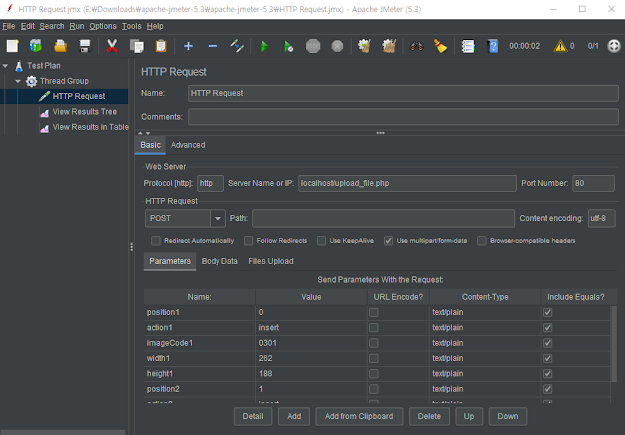Image resolution: width=625 pixels, height=435 pixels.
Task: Click the parameters table vertical scrollbar
Action: [614, 344]
